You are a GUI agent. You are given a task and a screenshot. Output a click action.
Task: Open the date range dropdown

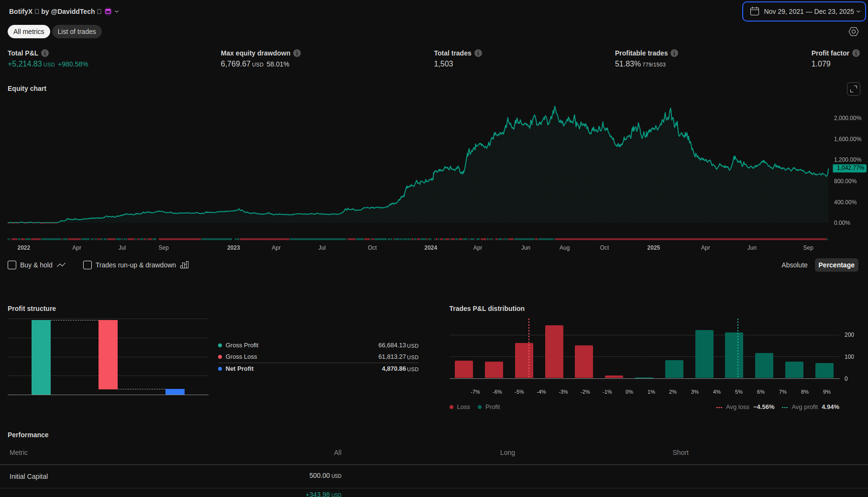[x=804, y=11]
